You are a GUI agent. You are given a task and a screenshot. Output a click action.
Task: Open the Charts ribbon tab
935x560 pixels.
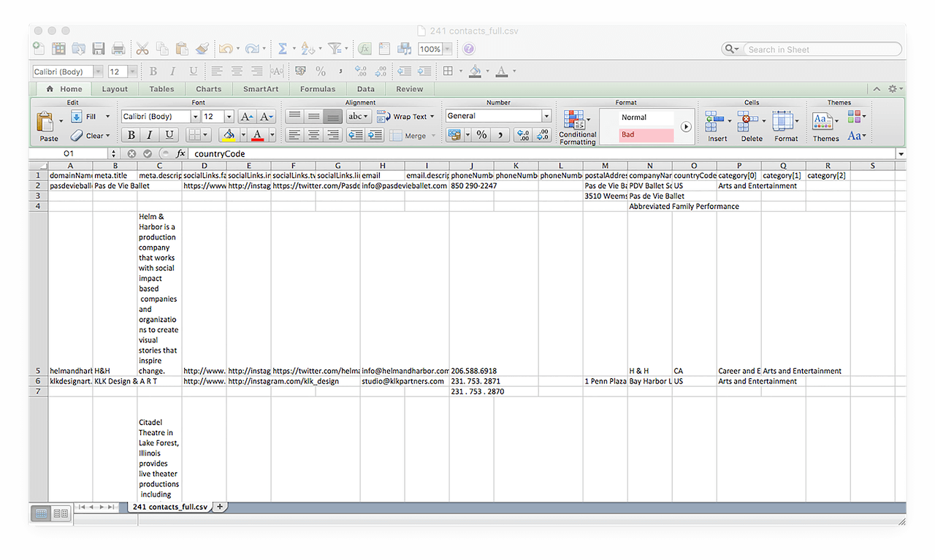pos(209,89)
